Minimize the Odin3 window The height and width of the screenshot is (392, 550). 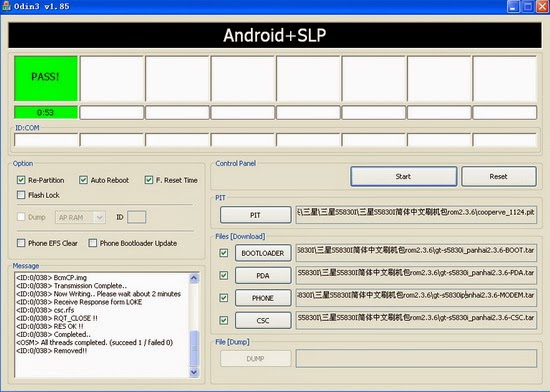pyautogui.click(x=513, y=6)
